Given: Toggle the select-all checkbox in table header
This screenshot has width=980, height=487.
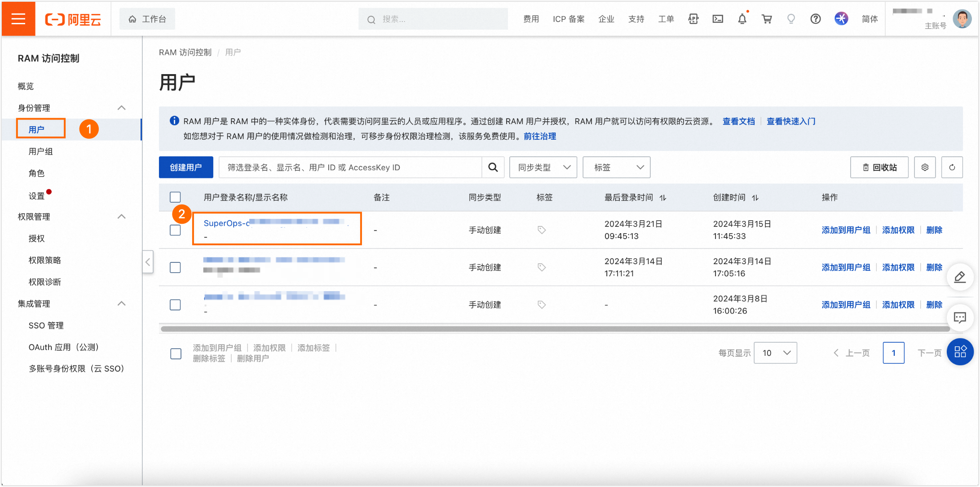Looking at the screenshot, I should tap(175, 197).
